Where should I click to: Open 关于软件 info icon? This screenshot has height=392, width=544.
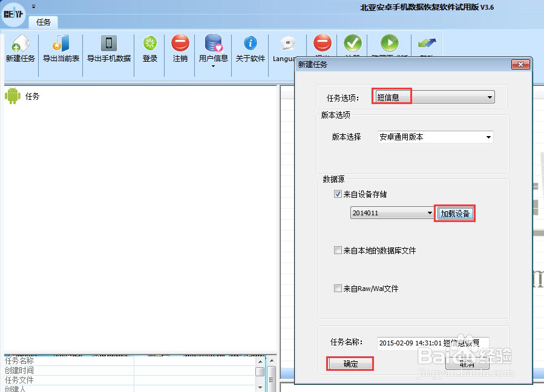pyautogui.click(x=250, y=44)
